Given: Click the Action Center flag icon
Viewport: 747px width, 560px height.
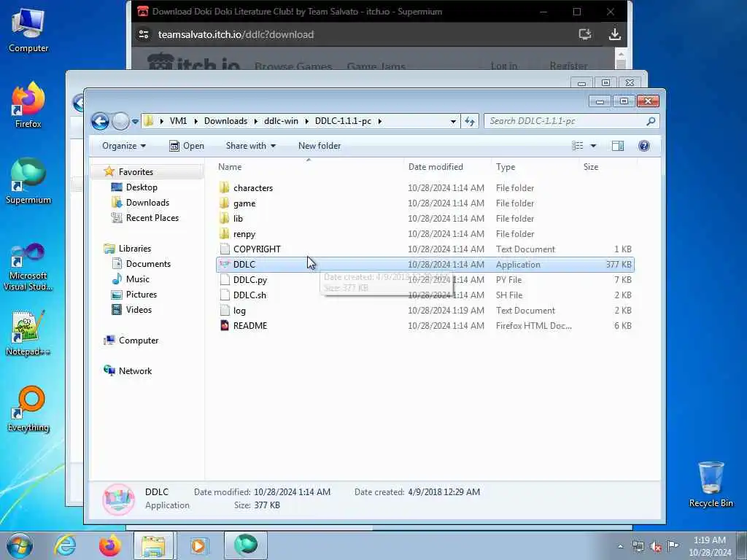Looking at the screenshot, I should coord(673,545).
